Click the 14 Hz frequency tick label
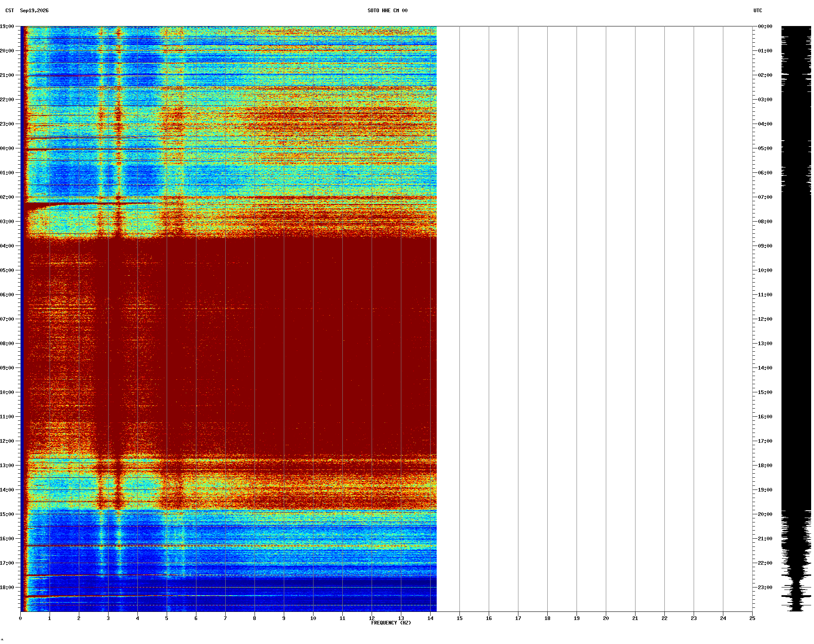Image resolution: width=814 pixels, height=644 pixels. [430, 618]
